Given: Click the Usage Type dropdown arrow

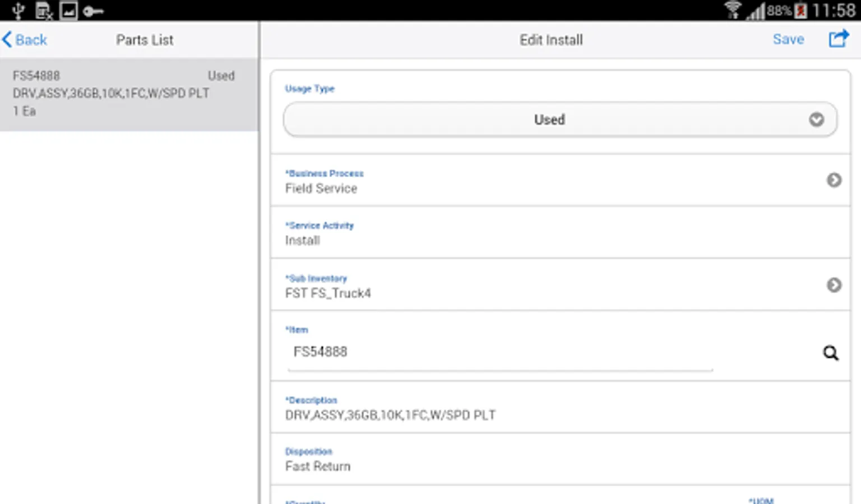Looking at the screenshot, I should tap(816, 119).
